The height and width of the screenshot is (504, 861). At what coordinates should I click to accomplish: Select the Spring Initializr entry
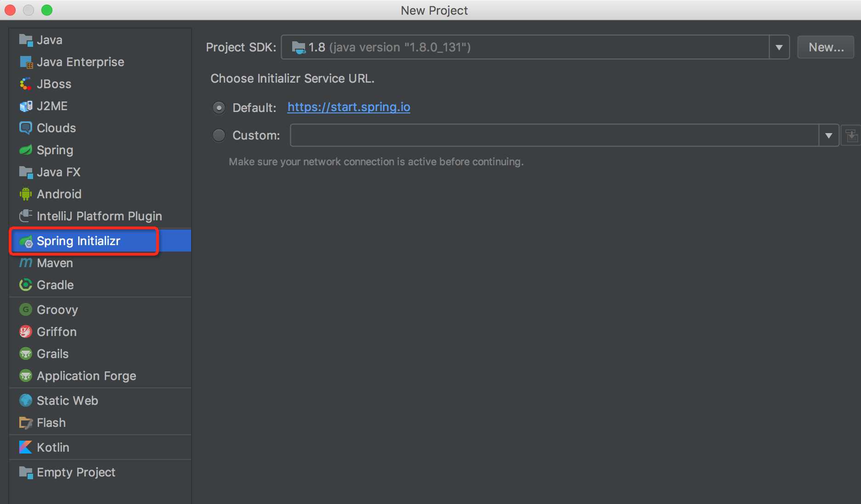click(100, 241)
